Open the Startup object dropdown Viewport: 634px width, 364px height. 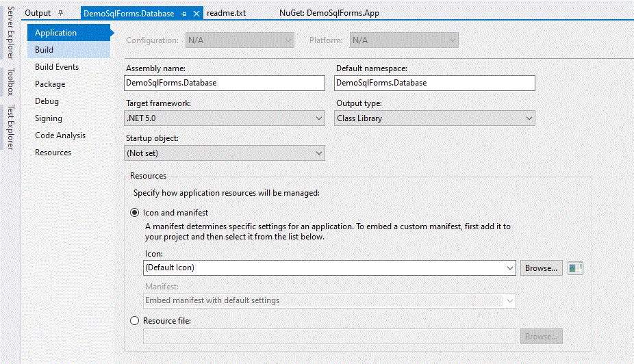coord(225,153)
